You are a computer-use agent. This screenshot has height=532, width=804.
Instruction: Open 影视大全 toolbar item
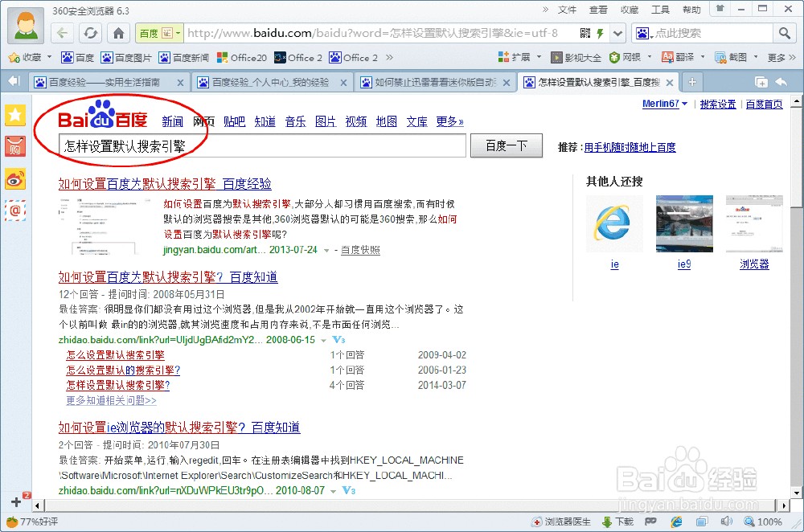pos(576,57)
